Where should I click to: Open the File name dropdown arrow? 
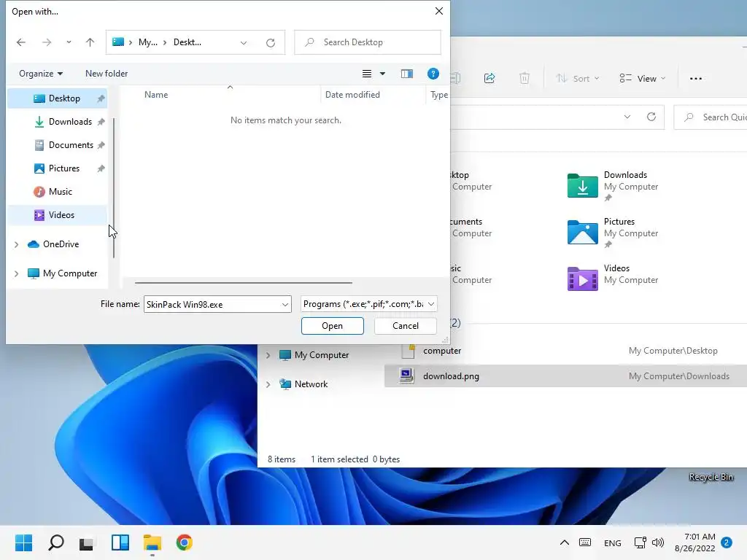tap(285, 304)
